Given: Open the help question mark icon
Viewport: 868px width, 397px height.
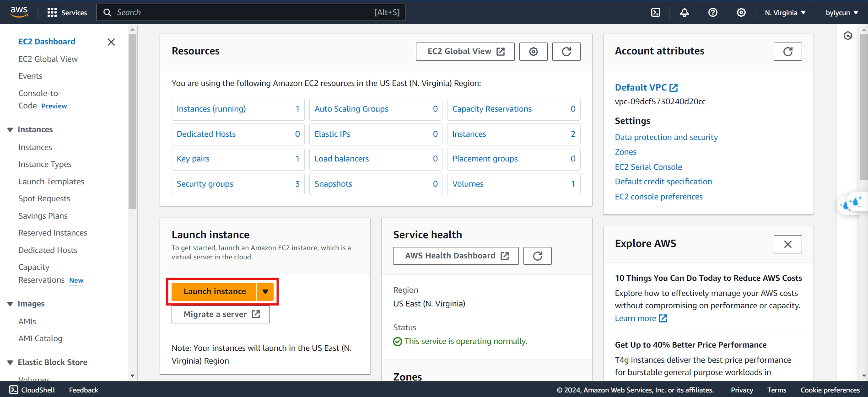Looking at the screenshot, I should pos(712,12).
